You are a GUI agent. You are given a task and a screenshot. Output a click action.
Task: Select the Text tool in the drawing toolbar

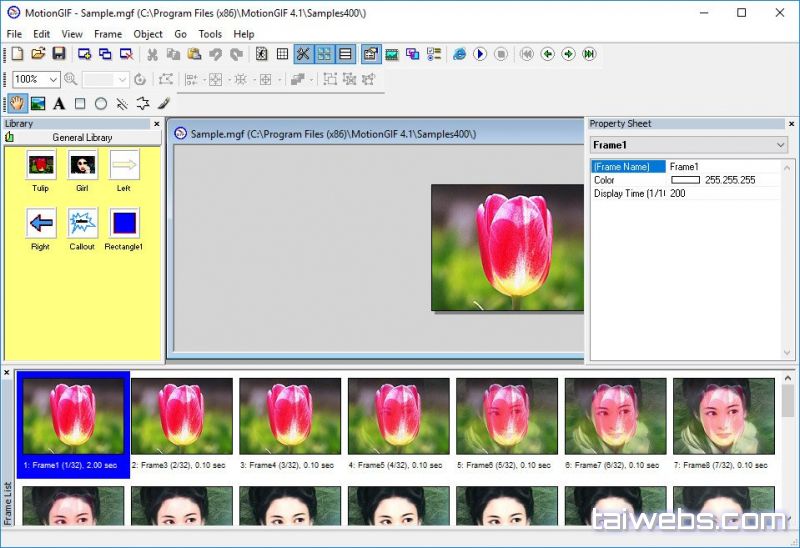tap(59, 103)
